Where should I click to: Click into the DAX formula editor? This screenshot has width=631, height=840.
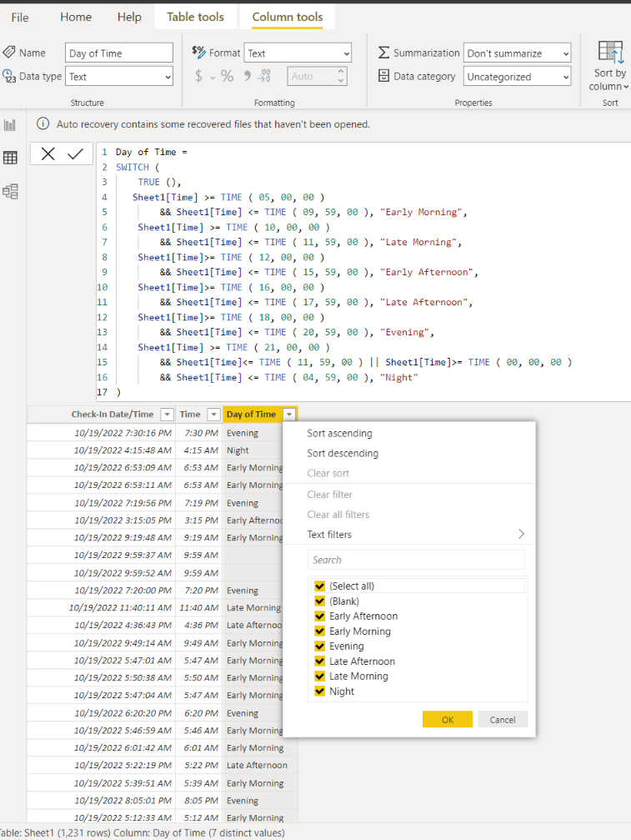click(364, 272)
